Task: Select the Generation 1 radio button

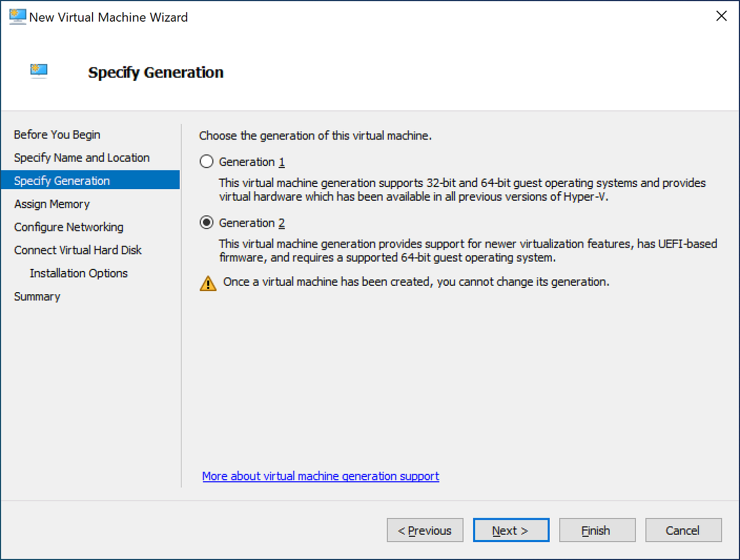Action: [206, 162]
